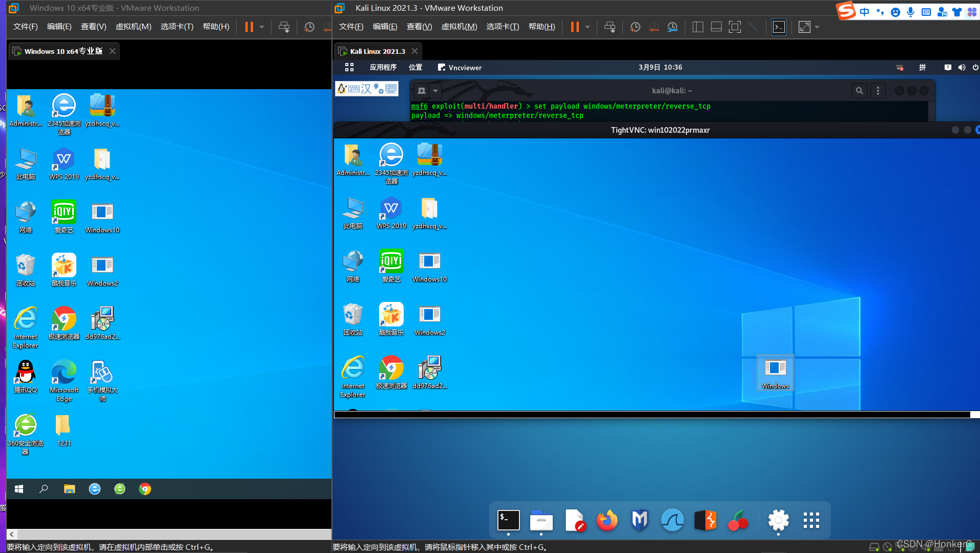Select 爱奇艺 icon in TightVNC window
The height and width of the screenshot is (553, 980).
coord(391,266)
